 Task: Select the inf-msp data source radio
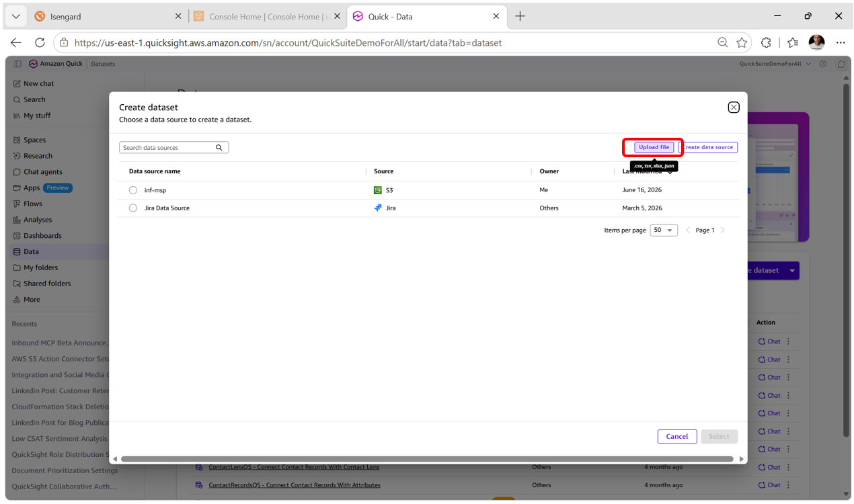pyautogui.click(x=133, y=190)
